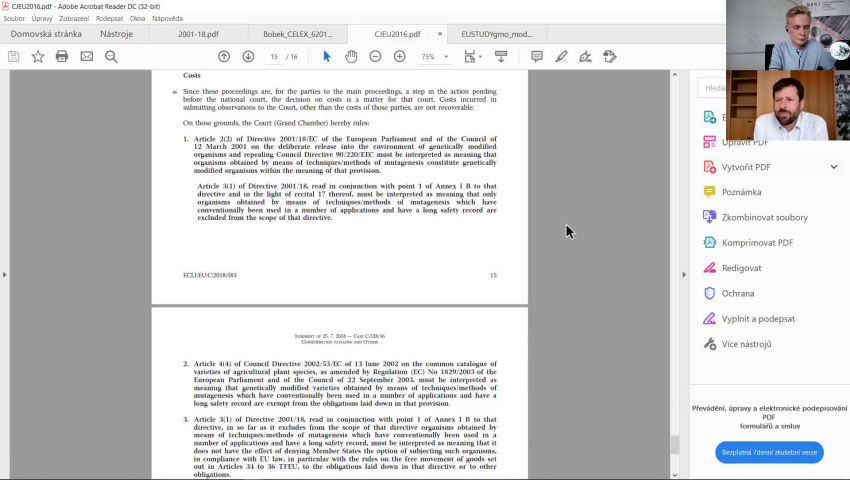The image size is (850, 480).
Task: Bookmark file with star icon
Action: click(38, 56)
